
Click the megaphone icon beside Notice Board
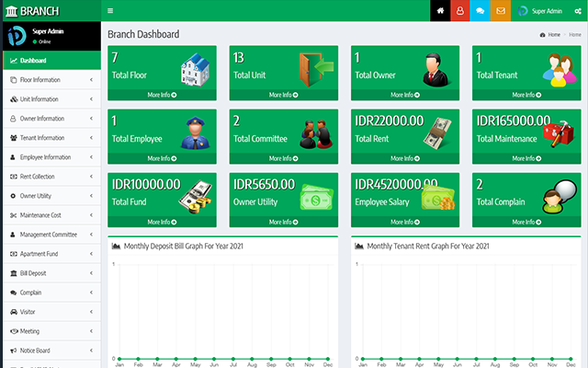pyautogui.click(x=14, y=351)
